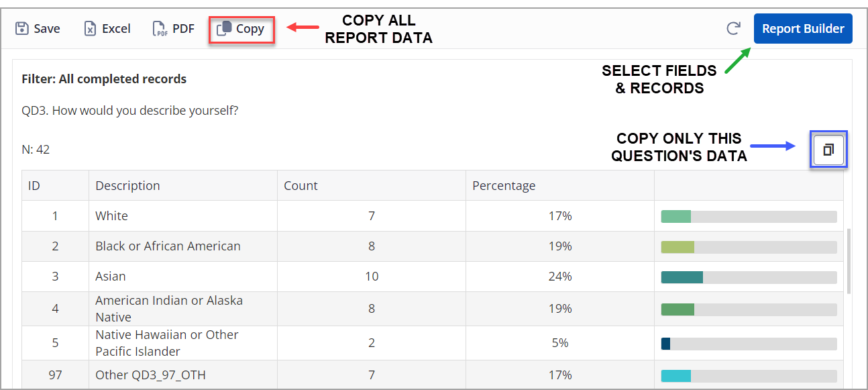Screen dimensions: 868x390
Task: Click the Asian row teal percentage bar
Action: [x=682, y=277]
